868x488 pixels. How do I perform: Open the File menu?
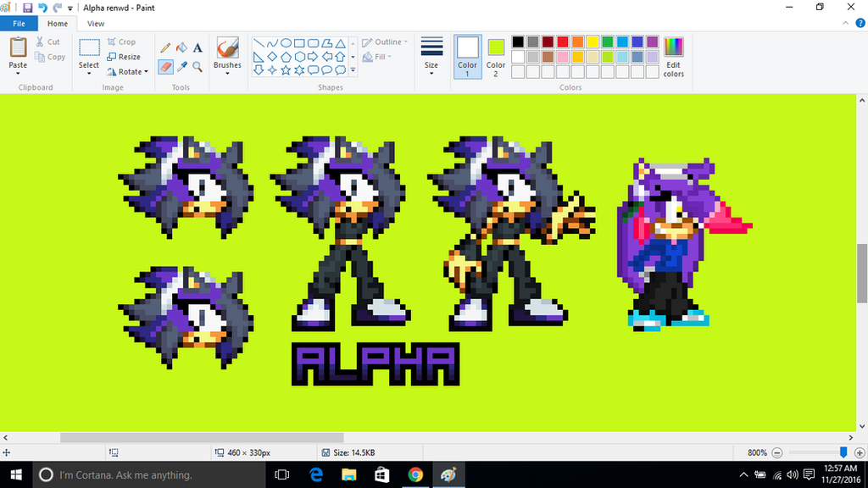click(x=19, y=24)
